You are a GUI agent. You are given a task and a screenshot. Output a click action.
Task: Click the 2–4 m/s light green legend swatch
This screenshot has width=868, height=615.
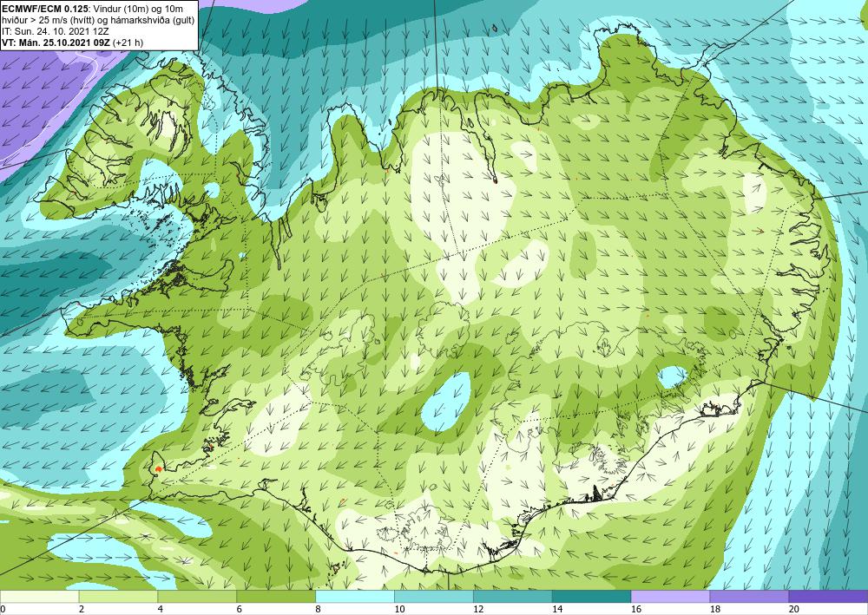coord(118,596)
